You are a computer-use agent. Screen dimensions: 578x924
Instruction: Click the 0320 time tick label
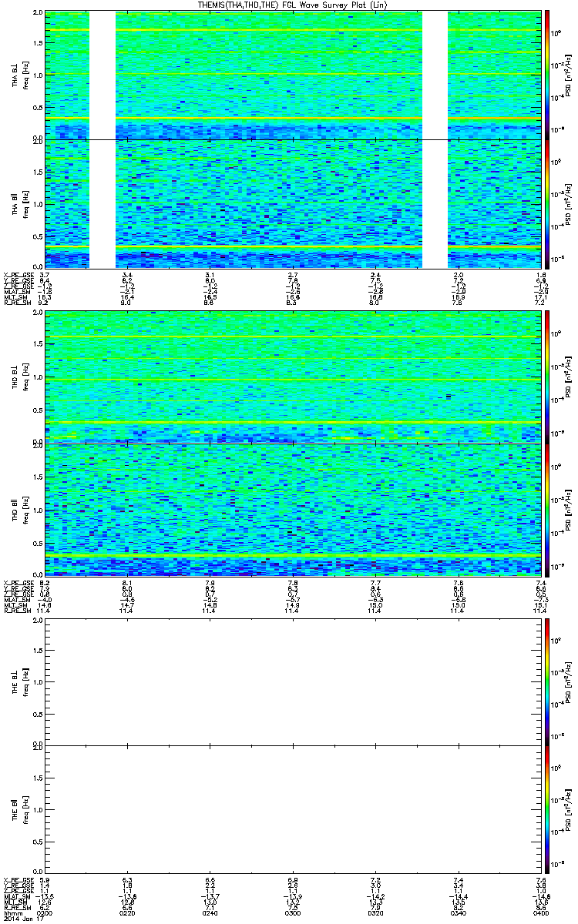click(x=375, y=912)
